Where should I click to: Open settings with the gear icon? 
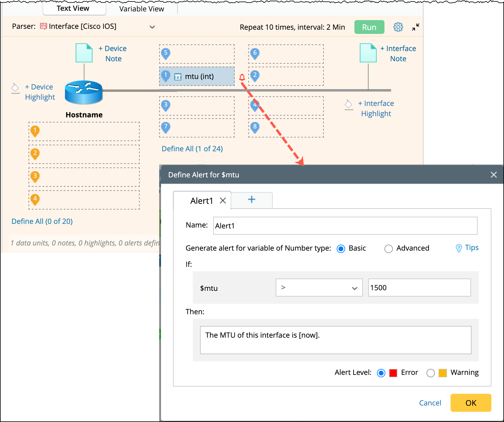tap(398, 27)
